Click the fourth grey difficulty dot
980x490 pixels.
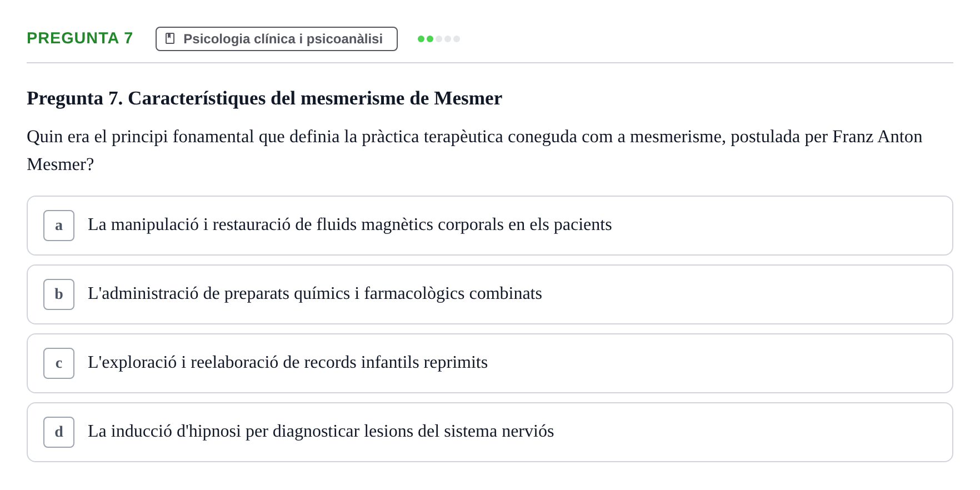pyautogui.click(x=448, y=39)
